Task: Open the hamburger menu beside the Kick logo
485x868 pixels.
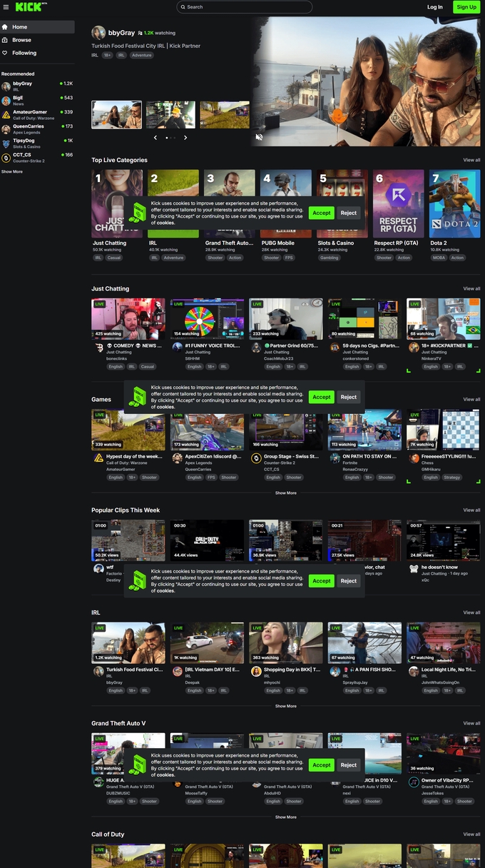Action: pyautogui.click(x=6, y=7)
